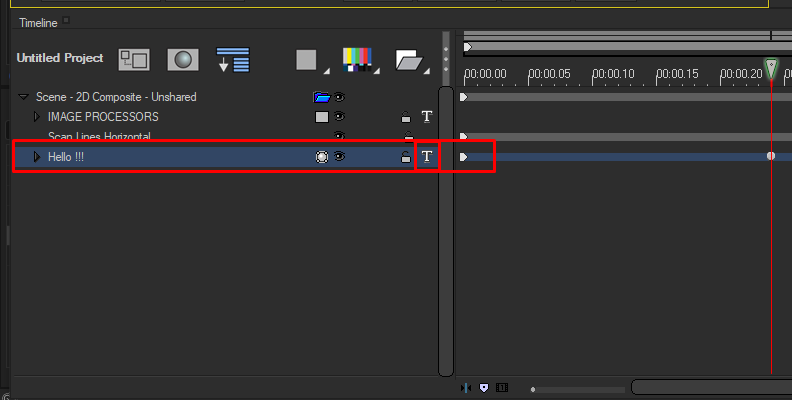Toggle the lock on Hello !!! track
792x400 pixels.
[x=405, y=158]
